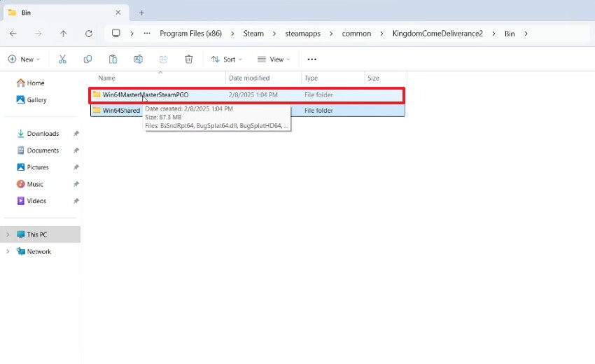This screenshot has height=364, width=595.
Task: Close the Bin tab
Action: (x=118, y=13)
